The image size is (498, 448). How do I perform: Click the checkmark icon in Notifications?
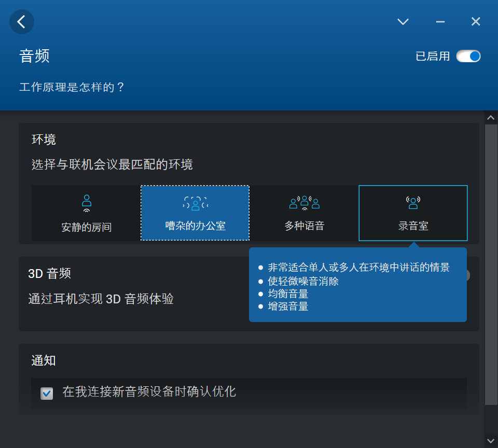click(47, 394)
